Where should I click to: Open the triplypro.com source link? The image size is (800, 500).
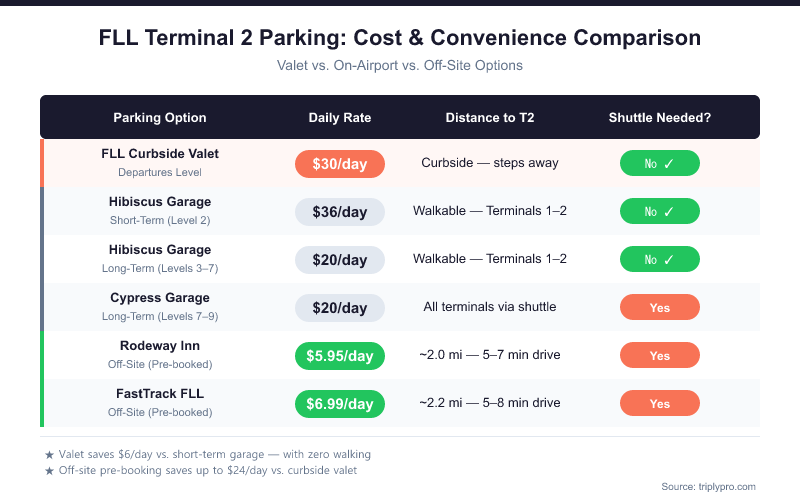pyautogui.click(x=709, y=486)
